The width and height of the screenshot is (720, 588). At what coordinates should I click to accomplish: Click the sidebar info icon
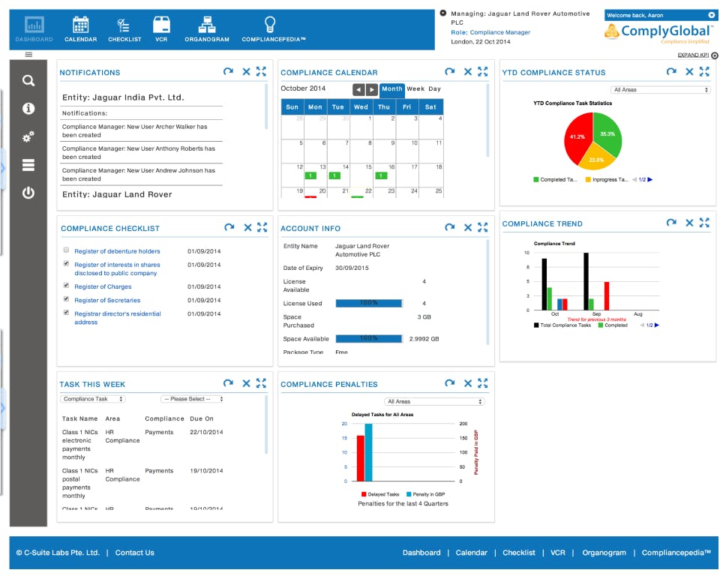tap(28, 109)
